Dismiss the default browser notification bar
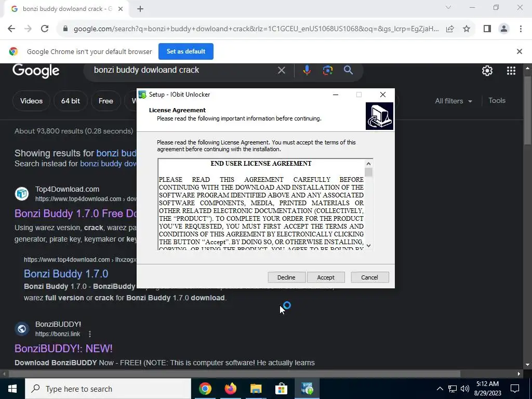Viewport: 532px width, 399px height. point(519,51)
